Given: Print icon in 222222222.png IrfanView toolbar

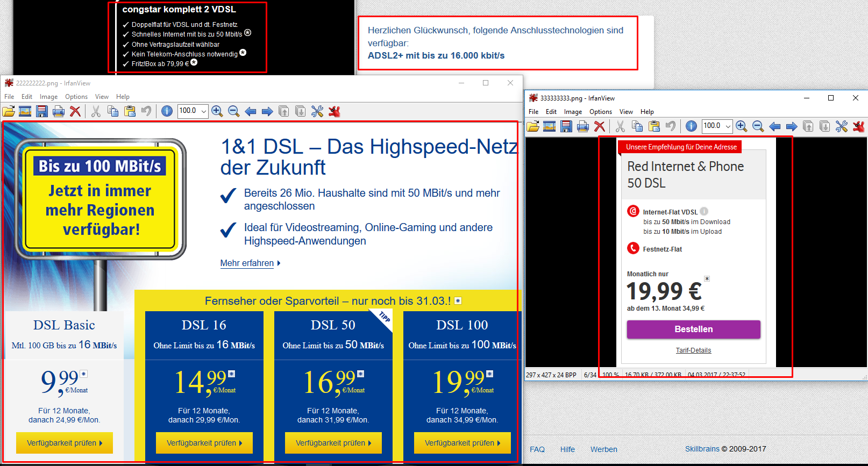Looking at the screenshot, I should (59, 111).
